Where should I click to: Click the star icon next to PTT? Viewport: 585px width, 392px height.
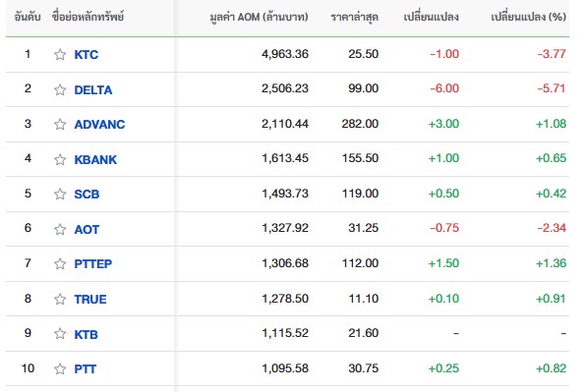tap(60, 368)
